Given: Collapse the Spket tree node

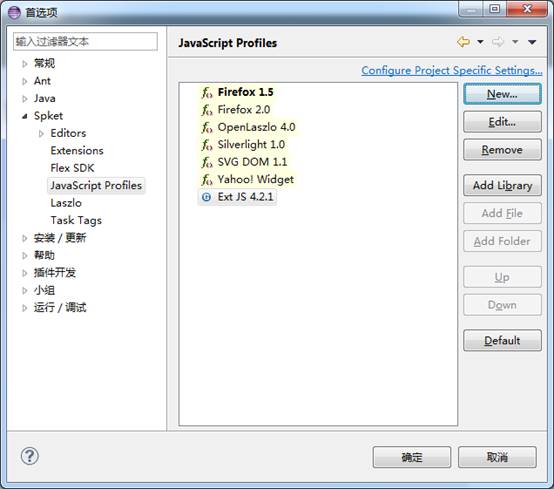Looking at the screenshot, I should click(24, 116).
